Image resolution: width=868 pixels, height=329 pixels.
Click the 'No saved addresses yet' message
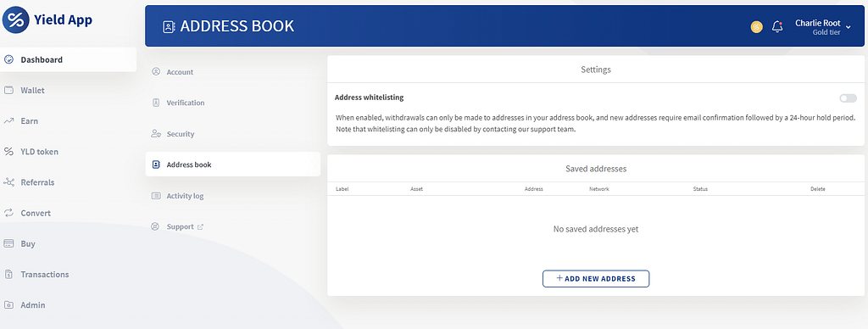pos(596,229)
